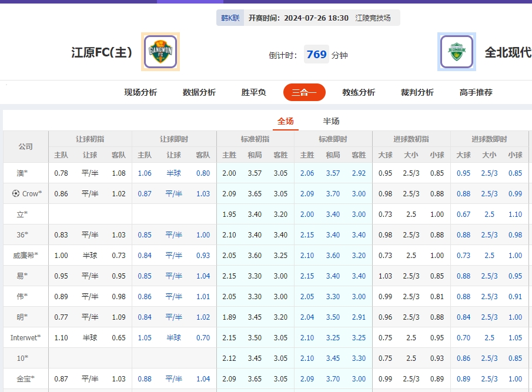The width and height of the screenshot is (532, 392).
Task: Click the Jeonbuk Hyundai team logo
Action: point(457,52)
